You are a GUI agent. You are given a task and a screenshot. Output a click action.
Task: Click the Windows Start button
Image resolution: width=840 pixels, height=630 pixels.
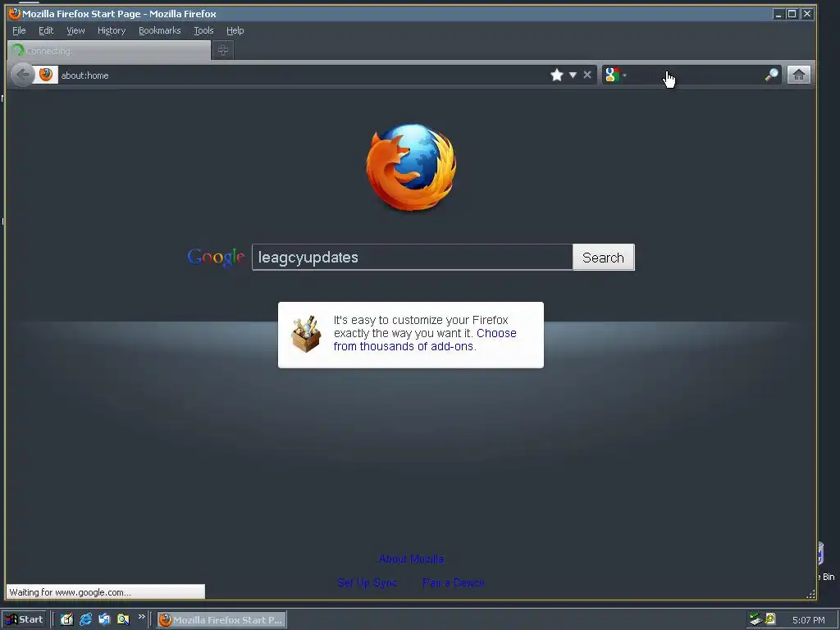(24, 620)
